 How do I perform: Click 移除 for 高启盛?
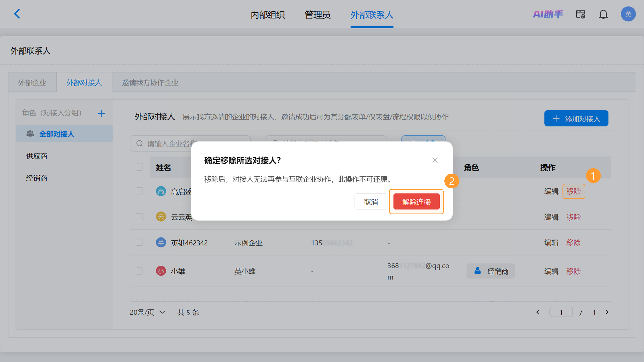pos(574,191)
